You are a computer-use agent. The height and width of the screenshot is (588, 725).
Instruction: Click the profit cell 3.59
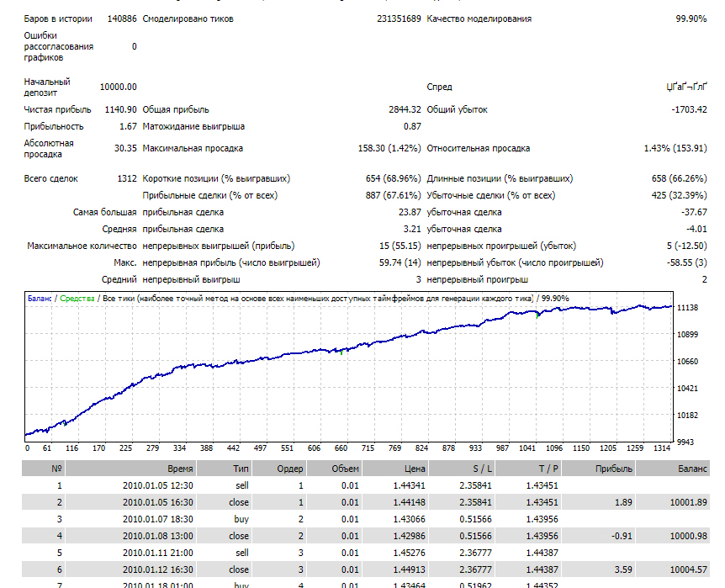(623, 569)
